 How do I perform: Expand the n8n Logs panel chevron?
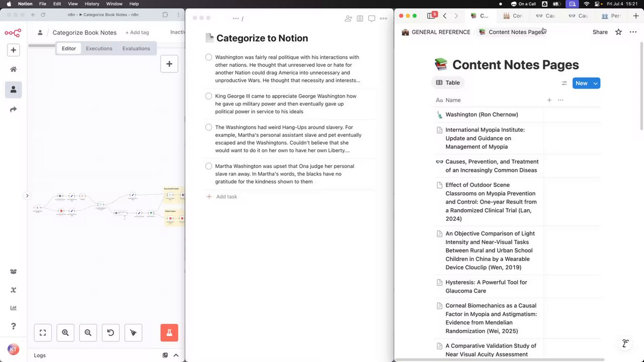pyautogui.click(x=176, y=355)
